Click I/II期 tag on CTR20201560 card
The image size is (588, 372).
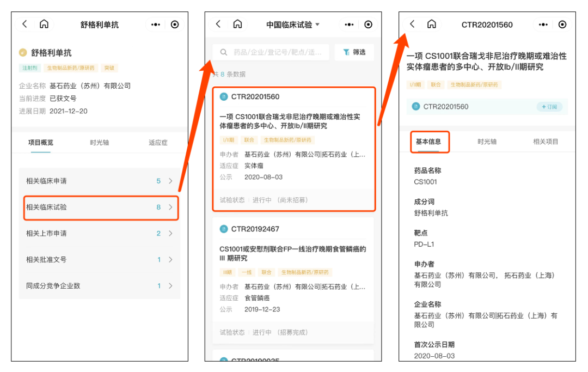[228, 141]
